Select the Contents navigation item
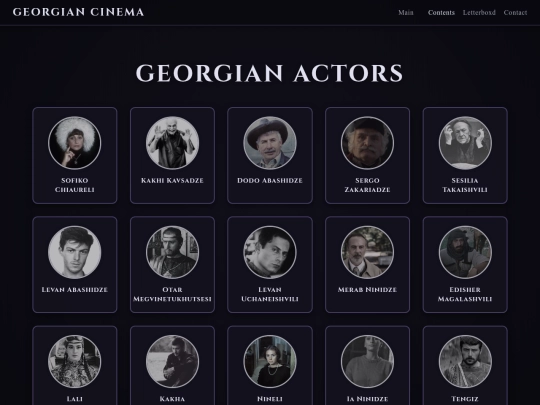The width and height of the screenshot is (540, 405). 441,12
